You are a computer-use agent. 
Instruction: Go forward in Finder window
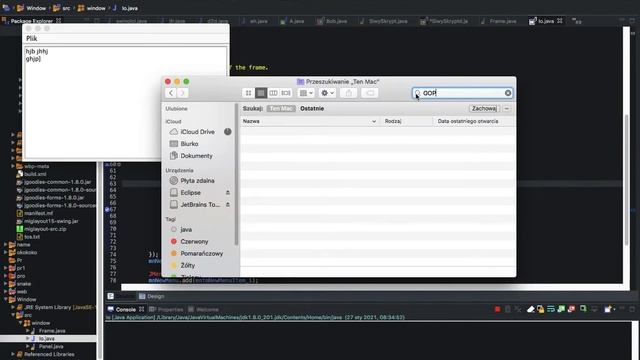tap(182, 93)
